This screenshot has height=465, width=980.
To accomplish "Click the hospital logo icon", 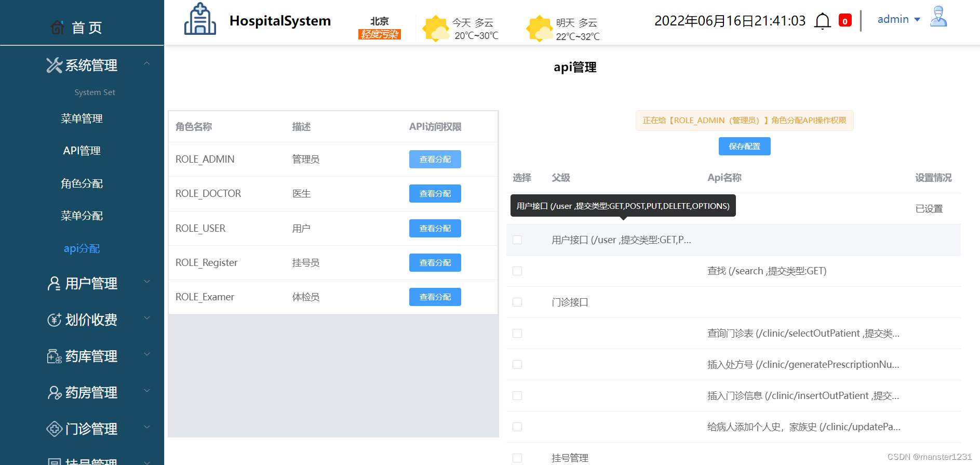I will 200,19.
